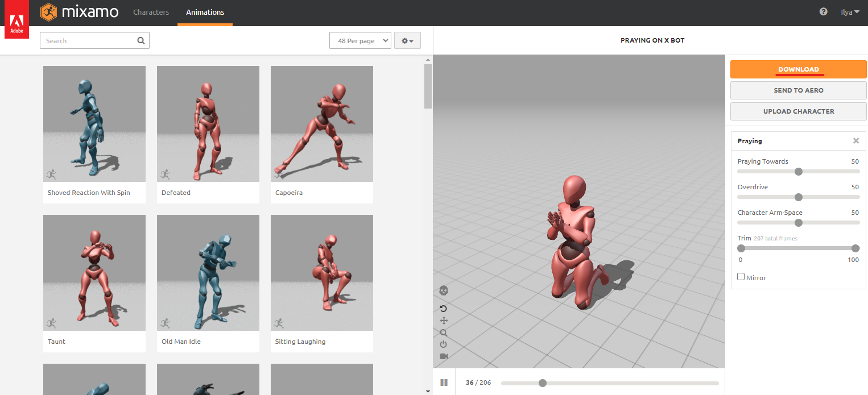Open the Mixamo home logo

point(79,12)
